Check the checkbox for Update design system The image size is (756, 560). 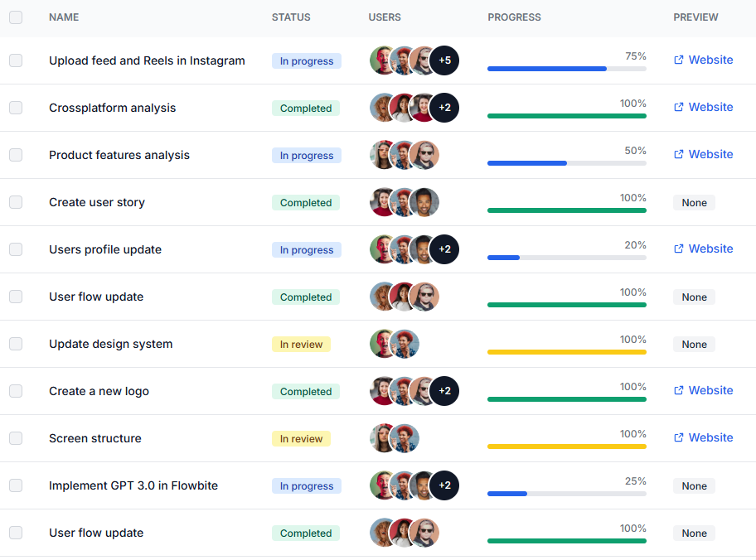tap(15, 344)
